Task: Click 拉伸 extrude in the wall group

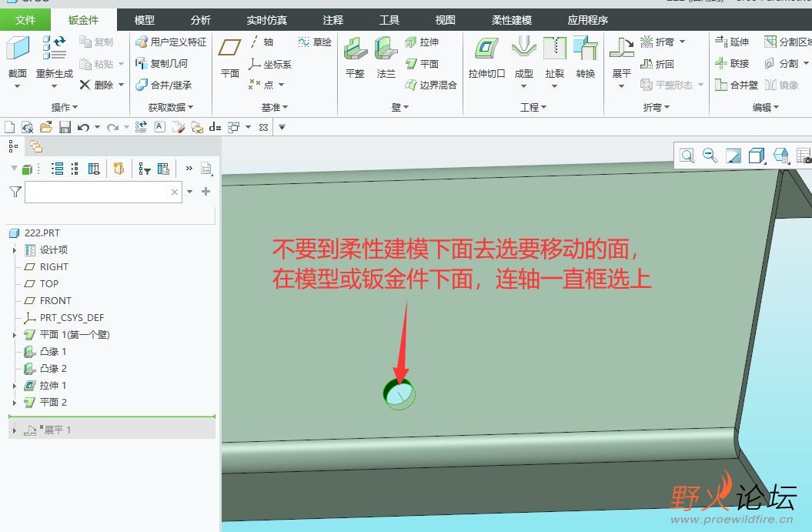Action: [422, 42]
